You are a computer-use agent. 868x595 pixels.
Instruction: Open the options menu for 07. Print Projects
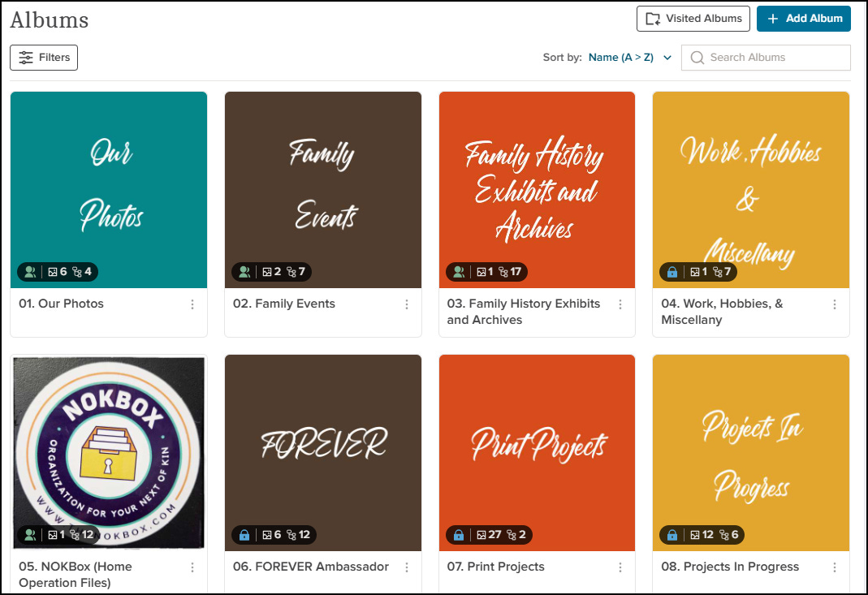click(x=620, y=567)
